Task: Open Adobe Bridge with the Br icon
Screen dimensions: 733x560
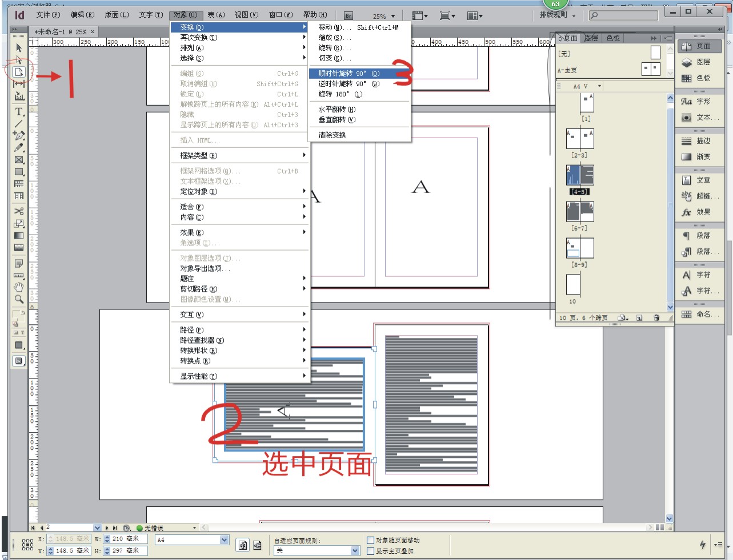Action: point(349,16)
